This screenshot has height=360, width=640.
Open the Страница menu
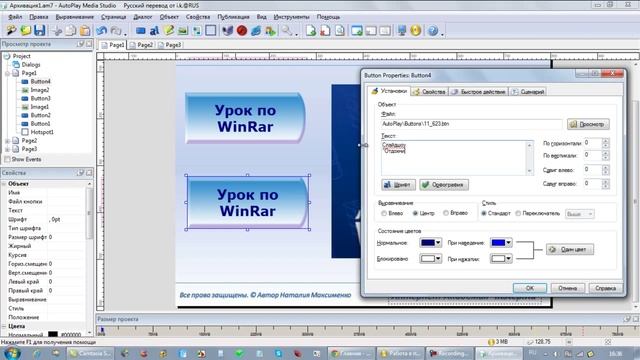(113, 17)
